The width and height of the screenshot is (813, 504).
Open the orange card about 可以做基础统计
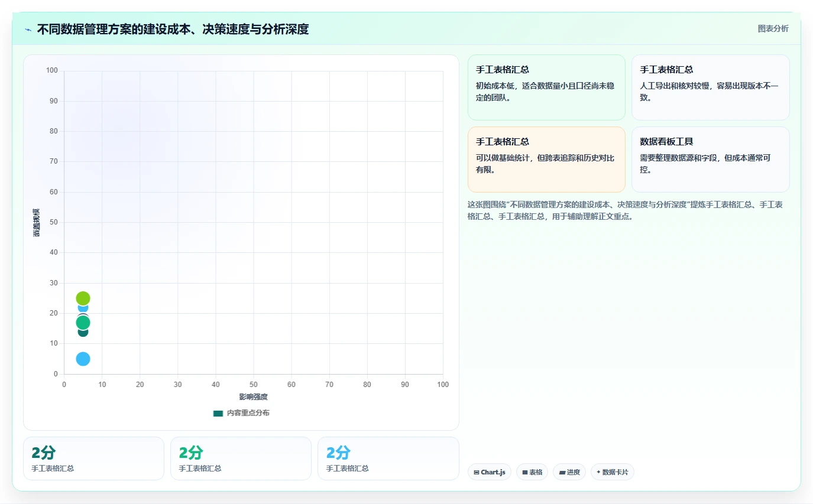point(546,160)
